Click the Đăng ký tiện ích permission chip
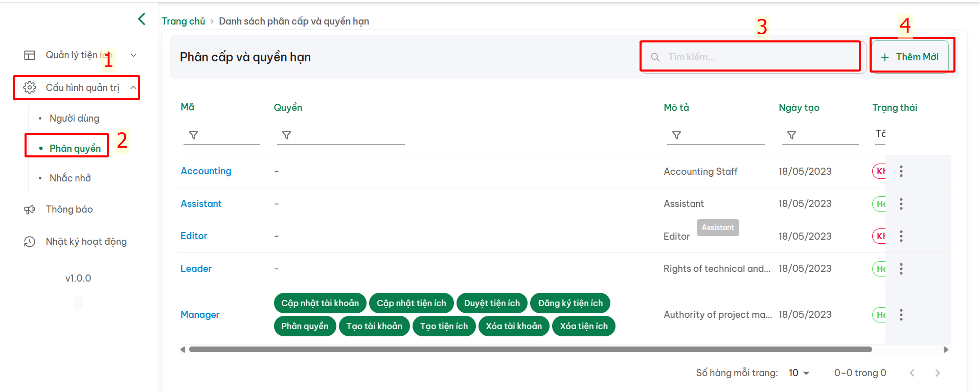Viewport: 980px width, 392px height. (571, 303)
